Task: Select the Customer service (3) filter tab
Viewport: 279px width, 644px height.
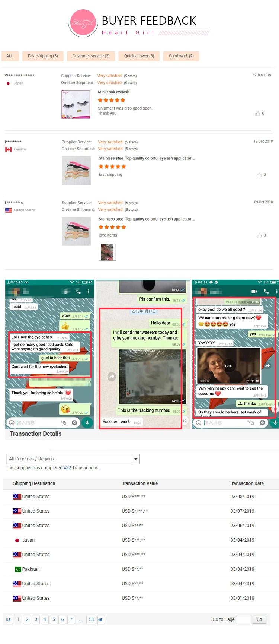Action: [91, 56]
